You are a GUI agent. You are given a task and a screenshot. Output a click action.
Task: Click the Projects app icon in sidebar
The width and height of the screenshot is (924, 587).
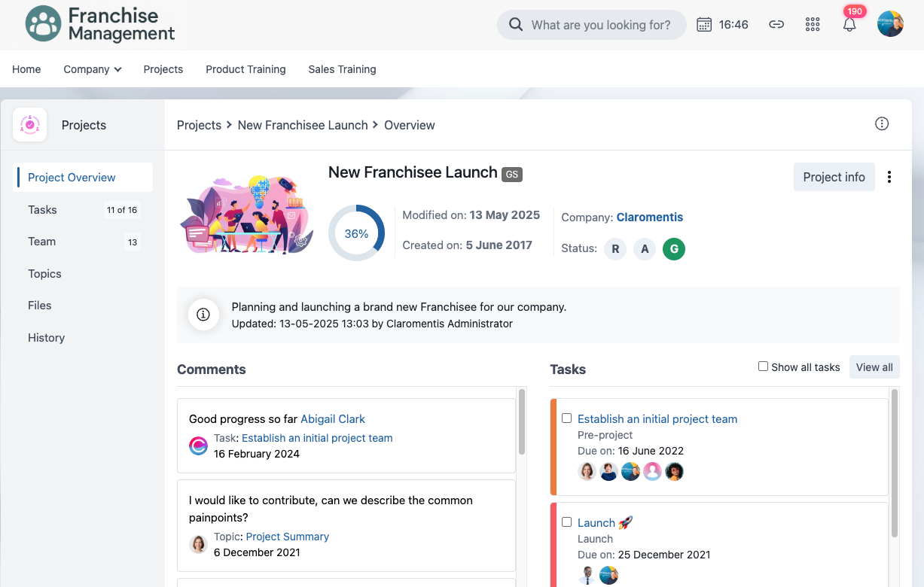point(30,125)
